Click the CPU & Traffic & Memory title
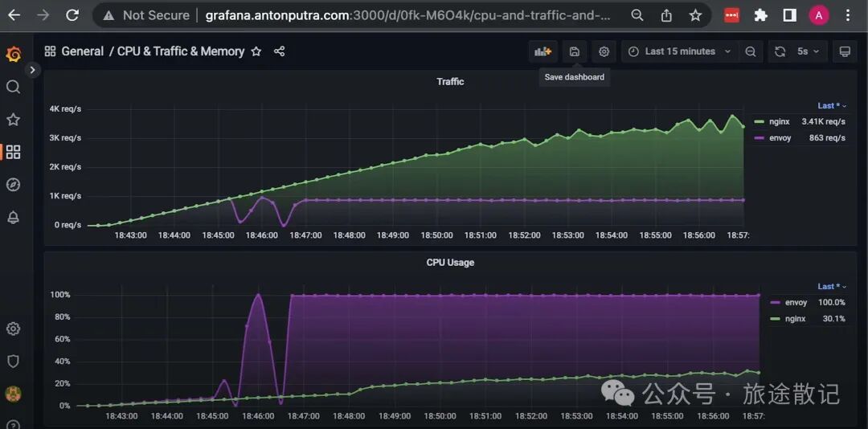This screenshot has width=868, height=429. click(181, 51)
